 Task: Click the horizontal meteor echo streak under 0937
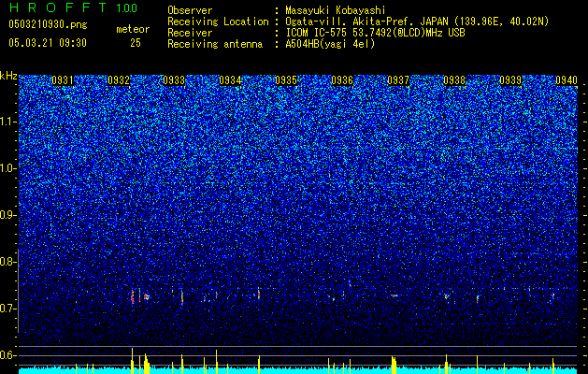[x=394, y=295]
